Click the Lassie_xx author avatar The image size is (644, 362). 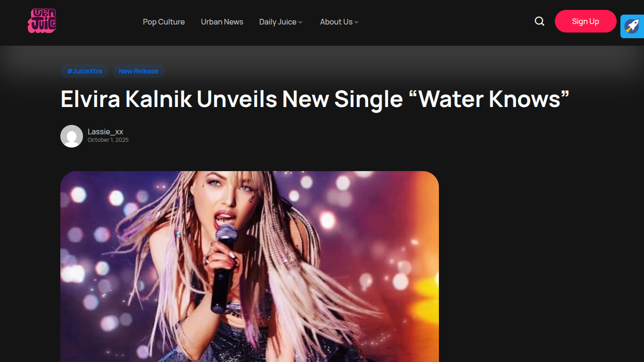72,136
